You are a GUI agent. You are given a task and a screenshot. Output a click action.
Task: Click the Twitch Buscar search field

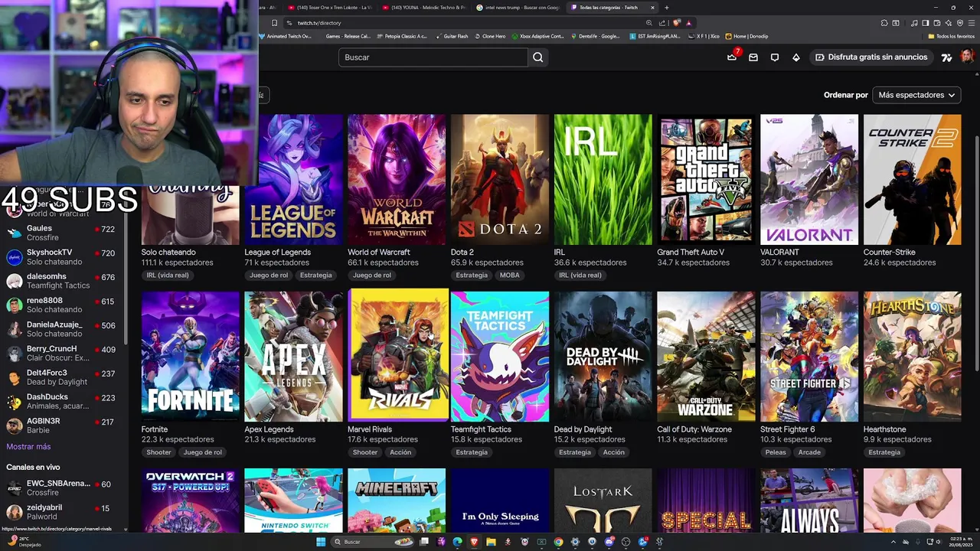tap(433, 57)
